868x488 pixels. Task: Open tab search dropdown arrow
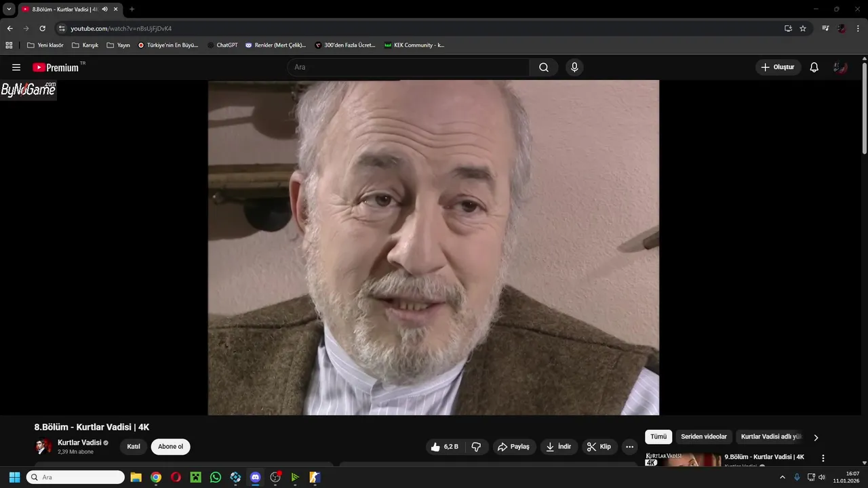9,9
